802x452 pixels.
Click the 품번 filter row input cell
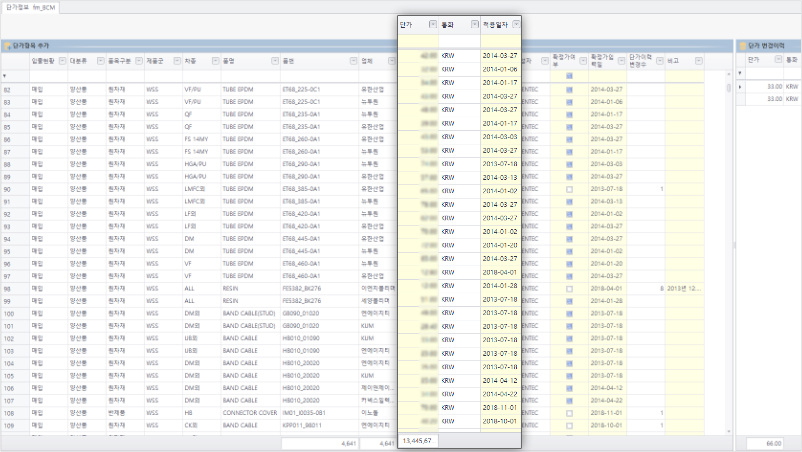click(x=320, y=76)
